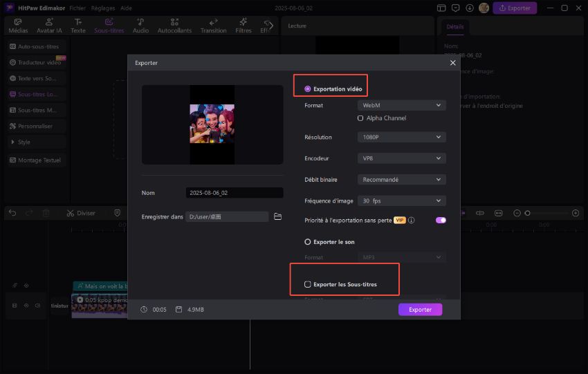Viewport: 588px width, 374px height.
Task: Click the Diviser scissors tool
Action: [81, 213]
